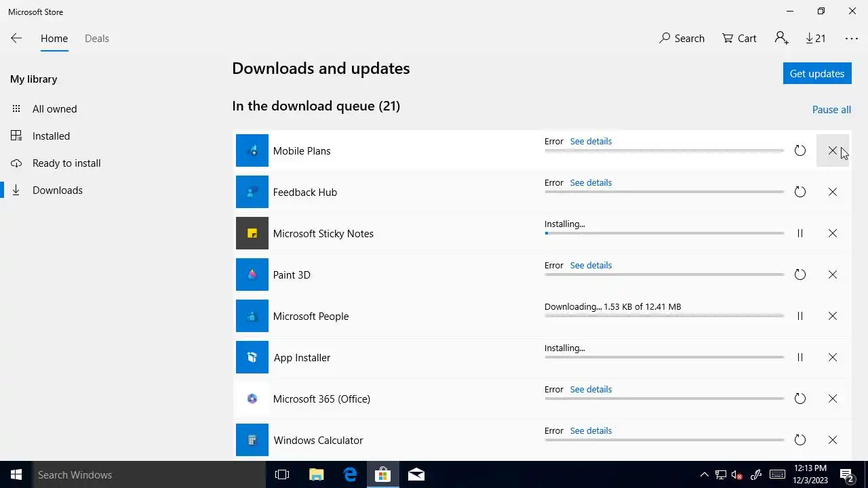Open the muted volume tray icon

point(737,474)
